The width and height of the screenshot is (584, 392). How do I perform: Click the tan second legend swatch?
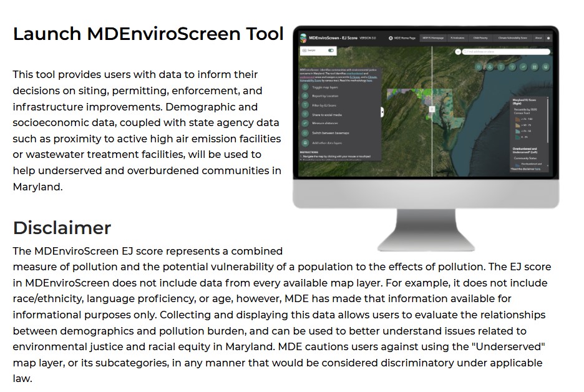518,125
